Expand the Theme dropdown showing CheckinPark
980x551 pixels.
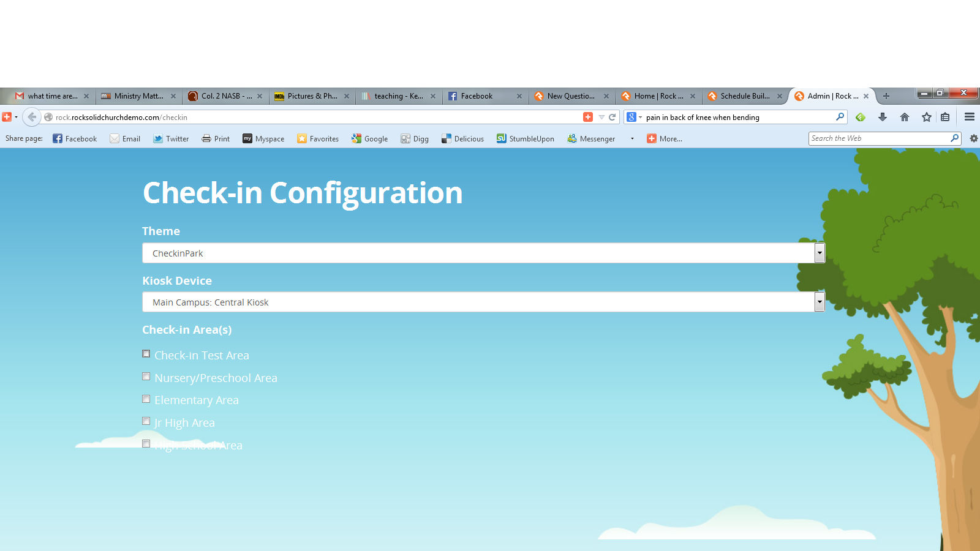[x=820, y=253]
